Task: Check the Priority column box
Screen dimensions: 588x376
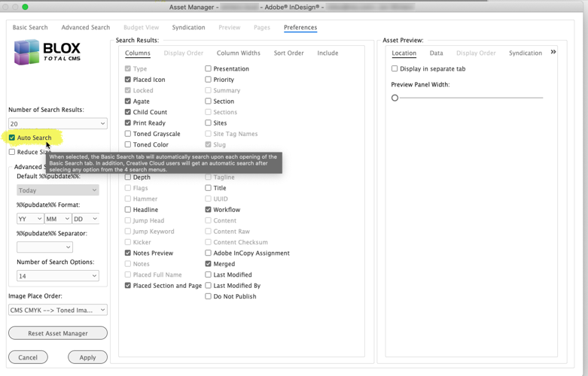Action: (208, 80)
